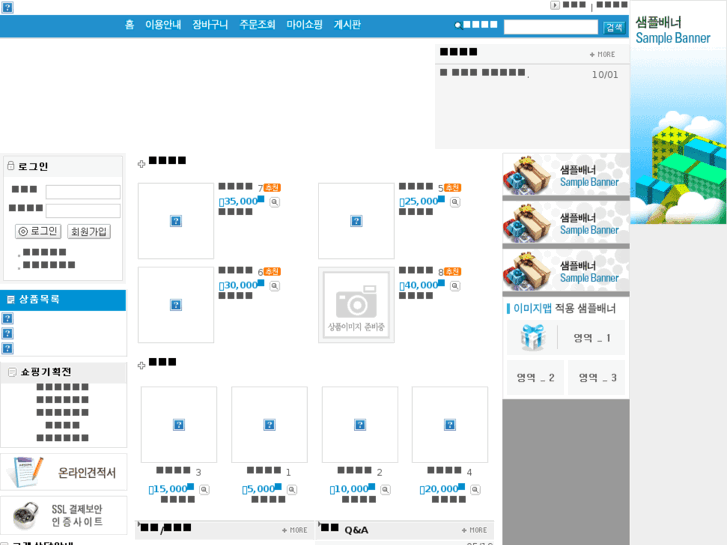Open the first category icon under 상품목록
Viewport: 727px width, 545px height.
coord(8,318)
